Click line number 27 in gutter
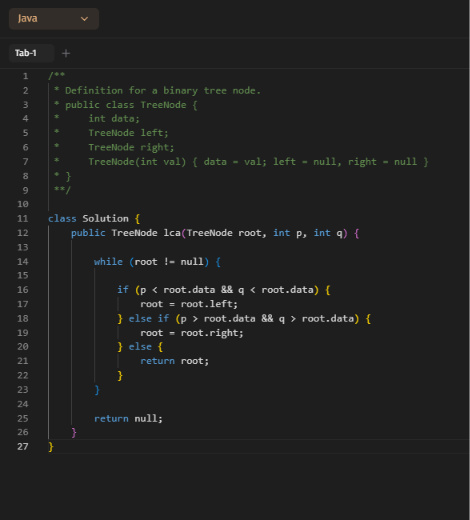Viewport: 470px width, 520px height. click(x=23, y=447)
